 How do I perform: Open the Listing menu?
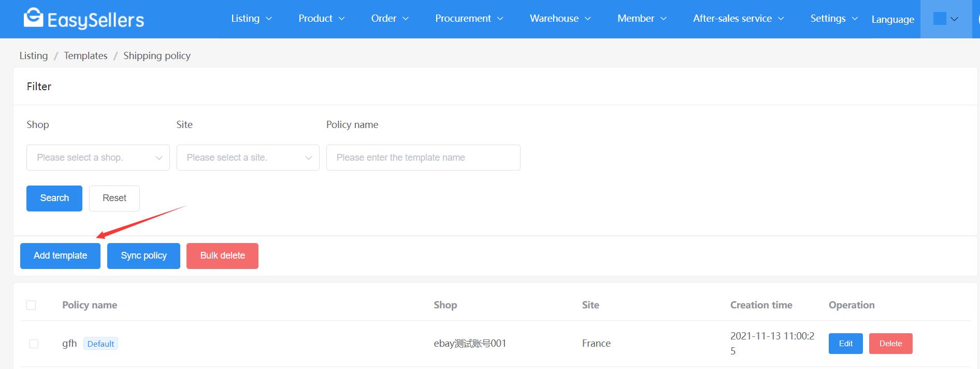click(x=251, y=19)
